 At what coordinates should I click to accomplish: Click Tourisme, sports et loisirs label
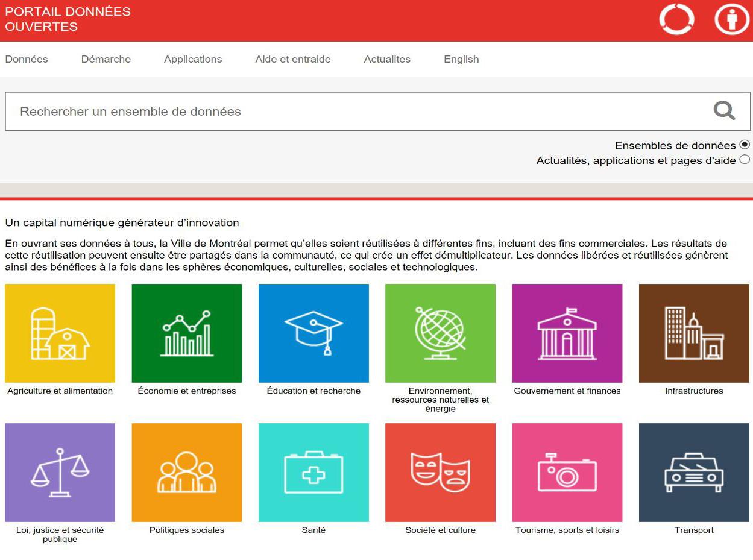(x=567, y=530)
